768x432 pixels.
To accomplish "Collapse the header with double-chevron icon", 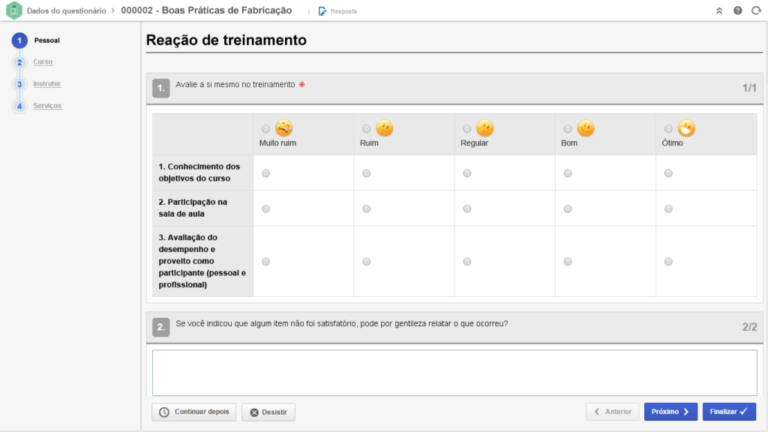I will coord(718,11).
